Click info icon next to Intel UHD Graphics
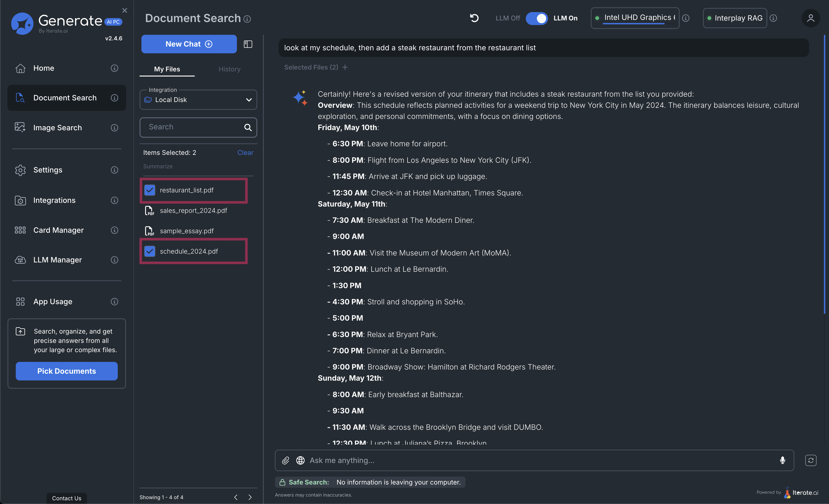 pyautogui.click(x=686, y=18)
